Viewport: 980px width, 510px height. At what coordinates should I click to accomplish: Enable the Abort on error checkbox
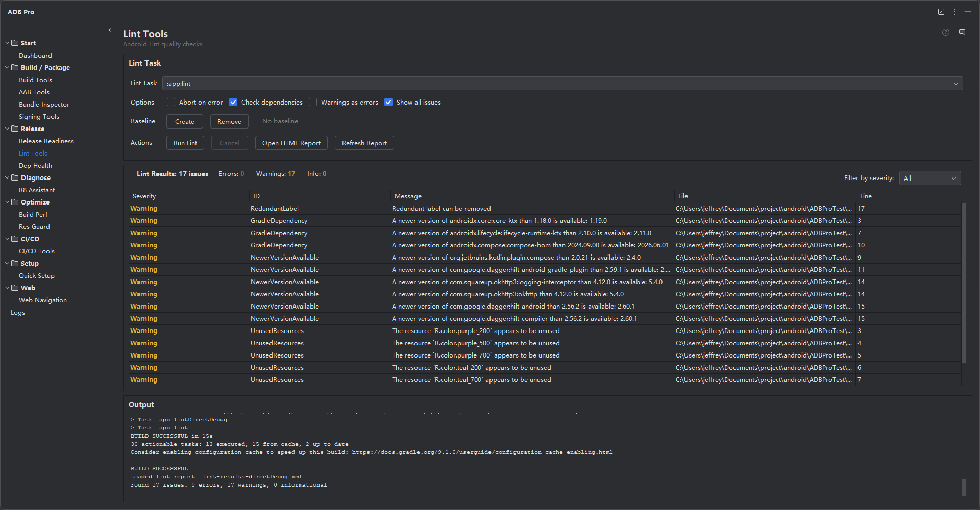tap(171, 102)
